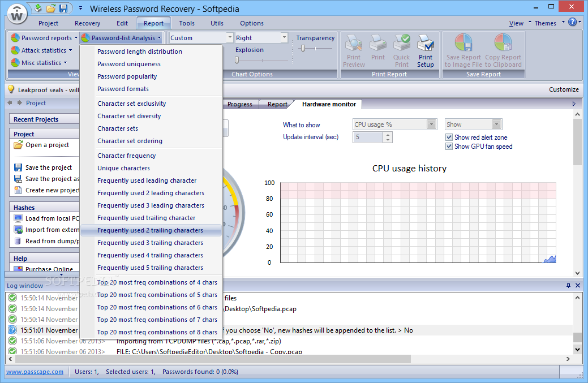Click the Load from local PC icon
Image resolution: width=588 pixels, height=383 pixels.
(x=18, y=218)
